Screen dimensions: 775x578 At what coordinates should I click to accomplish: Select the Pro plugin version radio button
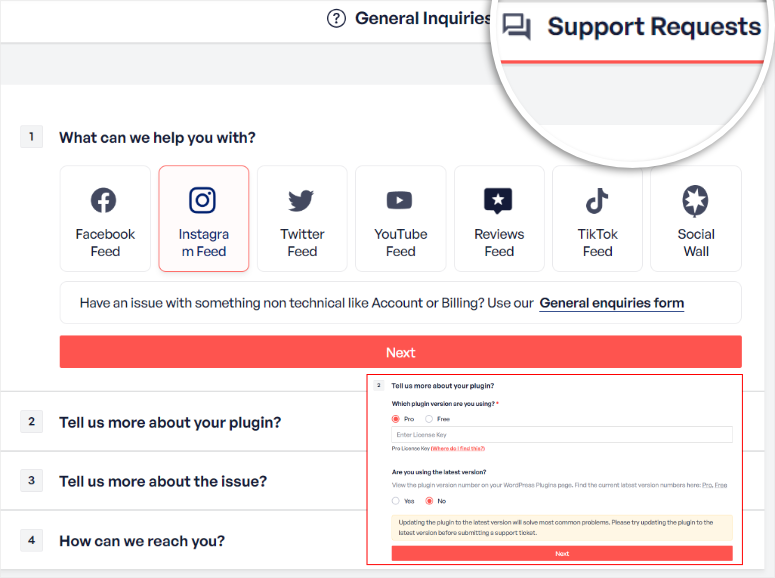[x=396, y=419]
